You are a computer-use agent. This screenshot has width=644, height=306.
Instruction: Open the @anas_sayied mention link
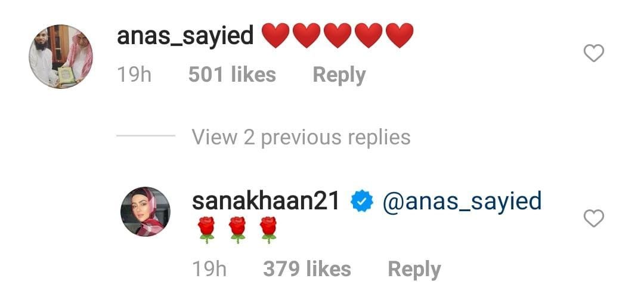tap(462, 202)
